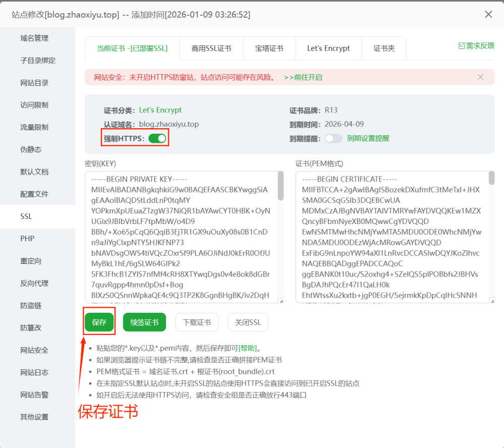Dismiss the HTTPS security warning banner
Viewport: 504px width, 448px height.
tap(480, 77)
